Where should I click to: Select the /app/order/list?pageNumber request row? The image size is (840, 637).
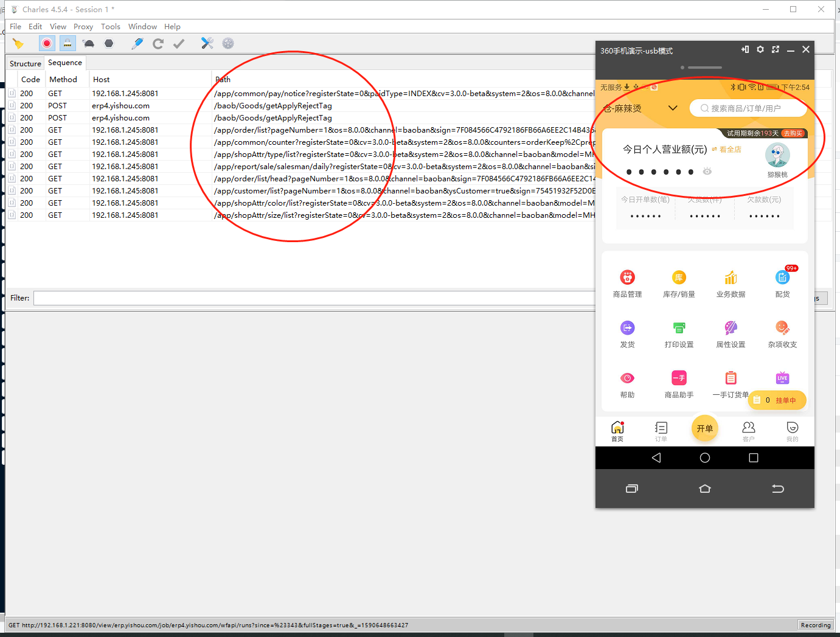pyautogui.click(x=300, y=130)
